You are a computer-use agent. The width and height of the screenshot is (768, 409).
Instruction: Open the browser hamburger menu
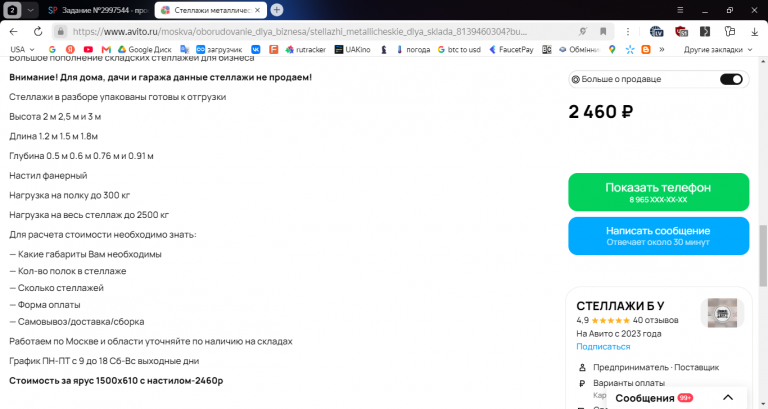click(x=680, y=10)
